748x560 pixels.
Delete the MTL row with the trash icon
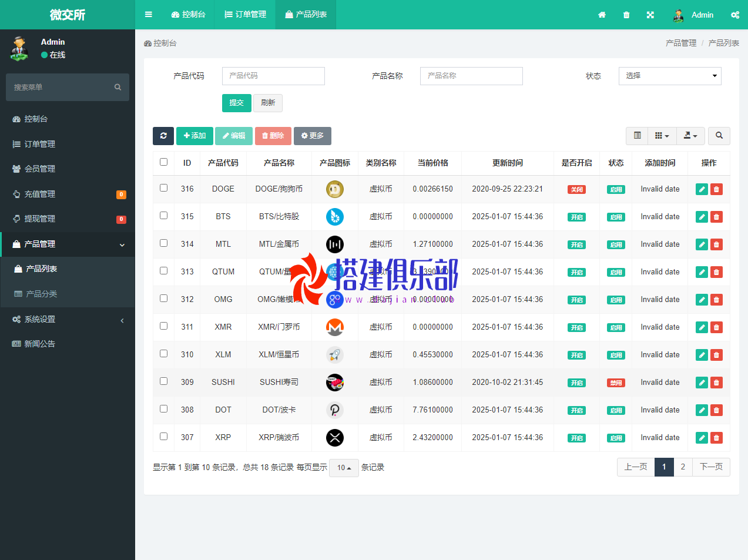(x=716, y=244)
